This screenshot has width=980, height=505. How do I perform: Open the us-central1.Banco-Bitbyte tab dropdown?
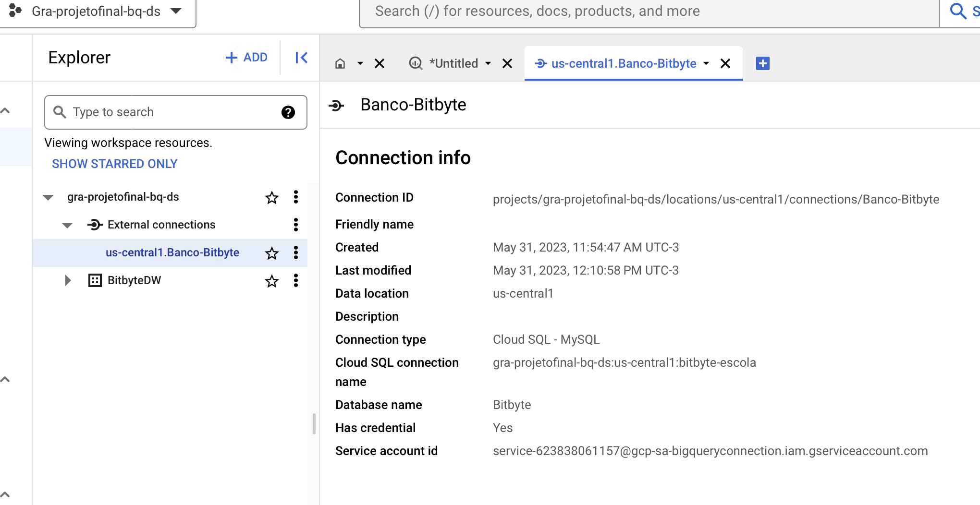click(x=706, y=63)
